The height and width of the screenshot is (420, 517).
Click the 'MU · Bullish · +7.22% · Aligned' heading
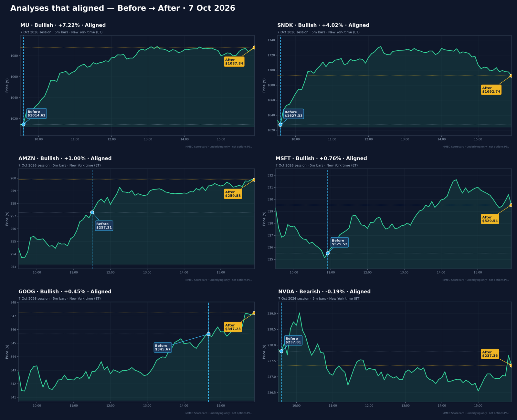(63, 25)
